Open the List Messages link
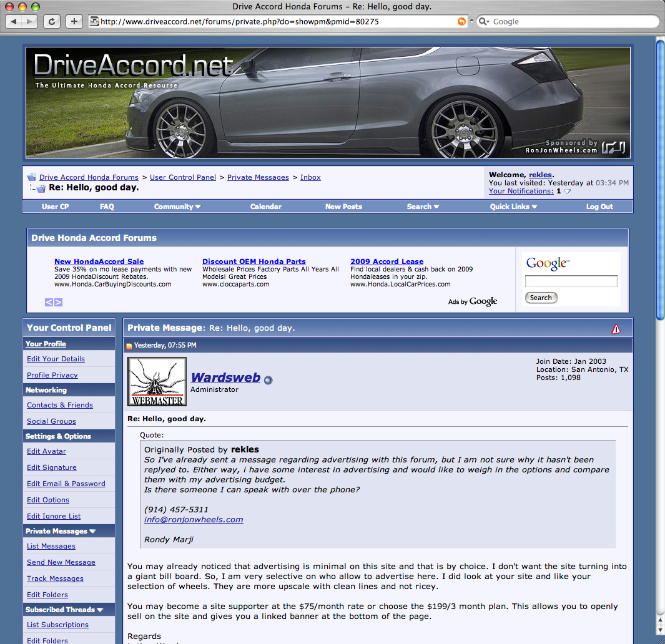The width and height of the screenshot is (665, 644). click(x=51, y=546)
